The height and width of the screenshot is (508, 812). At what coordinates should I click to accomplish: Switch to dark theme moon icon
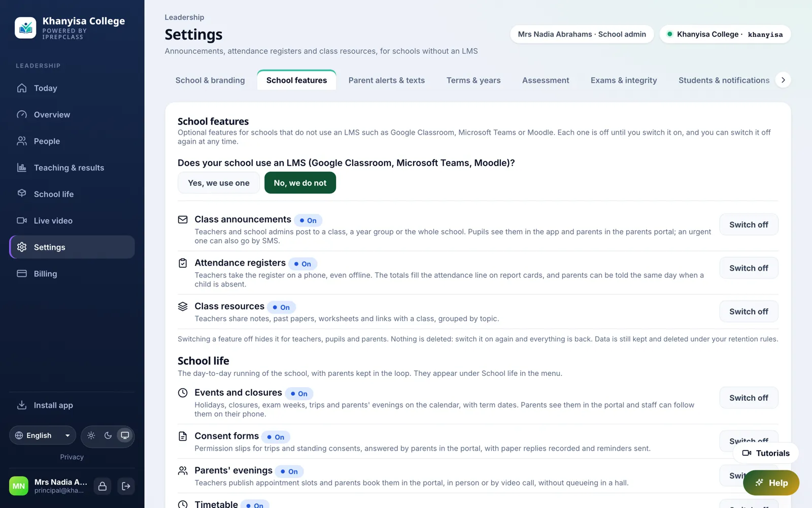coord(108,435)
